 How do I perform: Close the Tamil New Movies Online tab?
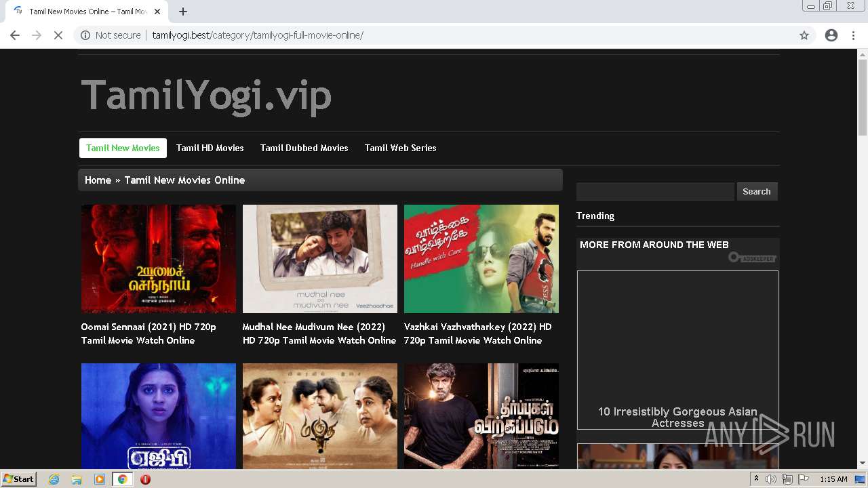tap(157, 12)
